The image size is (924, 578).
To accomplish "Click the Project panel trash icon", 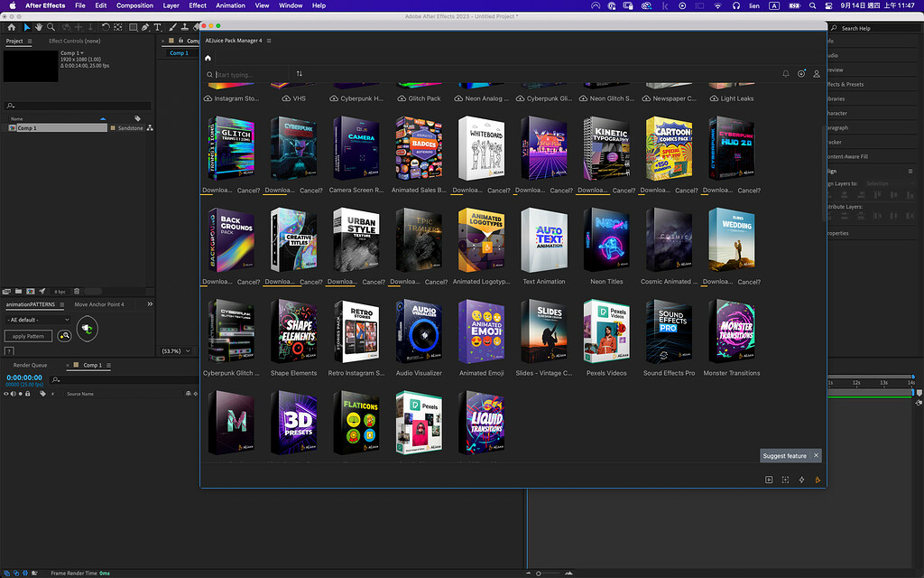I will click(x=77, y=292).
